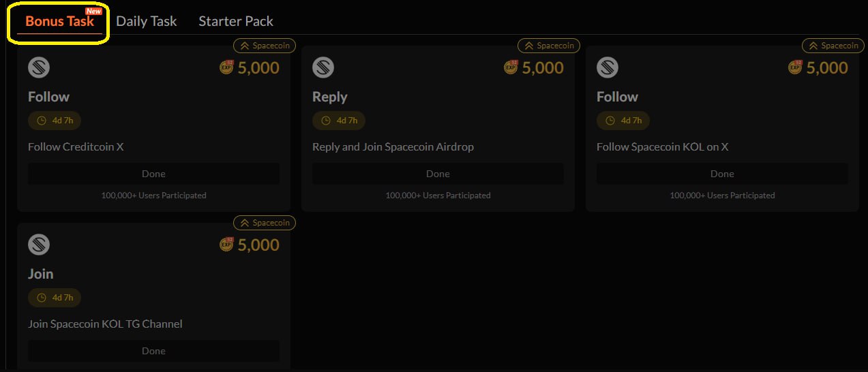Viewport: 868px width, 372px height.
Task: Click Spacecoin logo on Follow KOL card
Action: click(x=608, y=67)
